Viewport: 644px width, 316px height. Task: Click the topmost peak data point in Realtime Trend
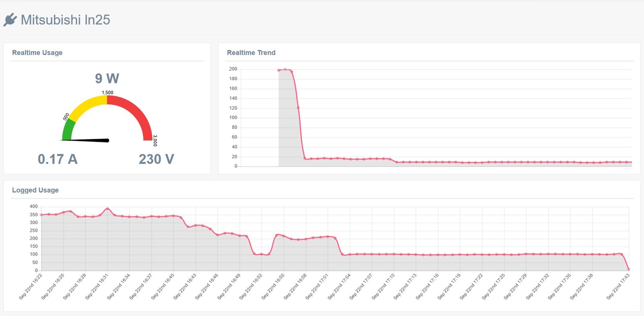click(285, 69)
